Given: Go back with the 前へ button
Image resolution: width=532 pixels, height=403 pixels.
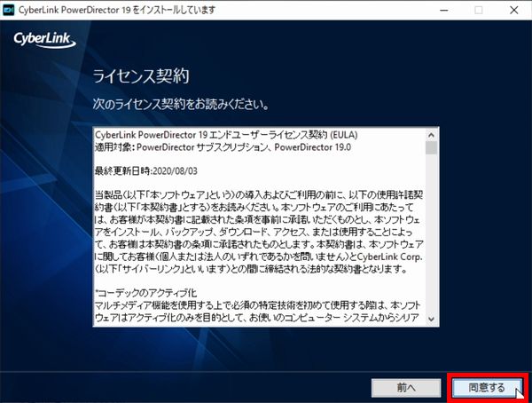Looking at the screenshot, I should coord(406,388).
